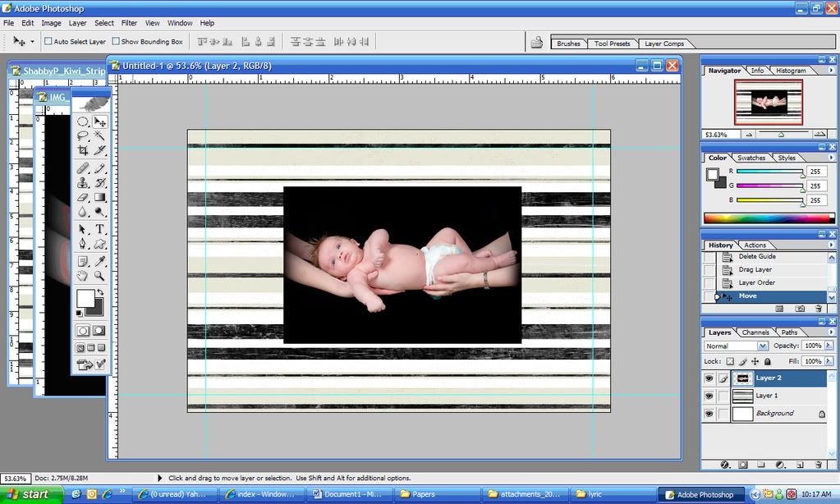This screenshot has height=504, width=840.
Task: Select the Zoom magnifier tool
Action: tap(99, 277)
